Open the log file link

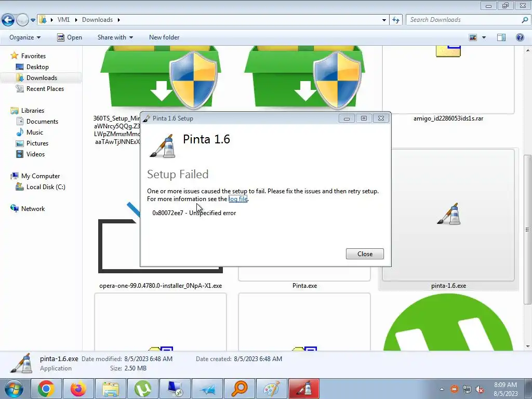(x=238, y=199)
